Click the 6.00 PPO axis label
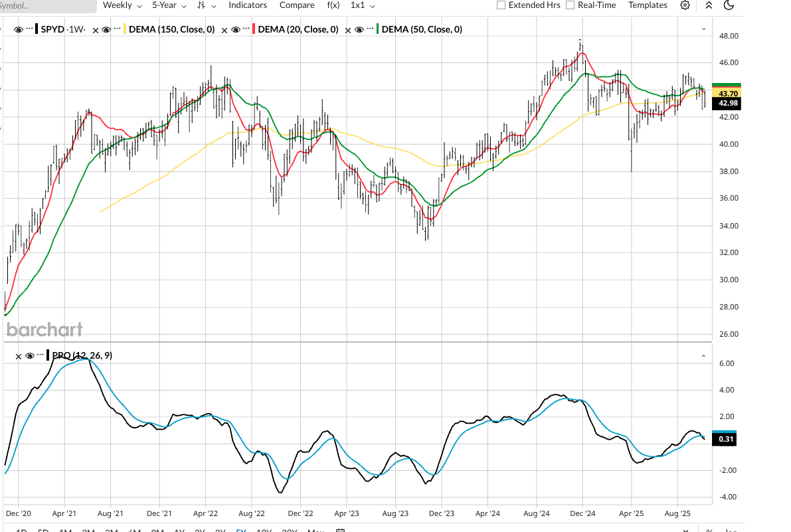The width and height of the screenshot is (791, 532). 727,363
